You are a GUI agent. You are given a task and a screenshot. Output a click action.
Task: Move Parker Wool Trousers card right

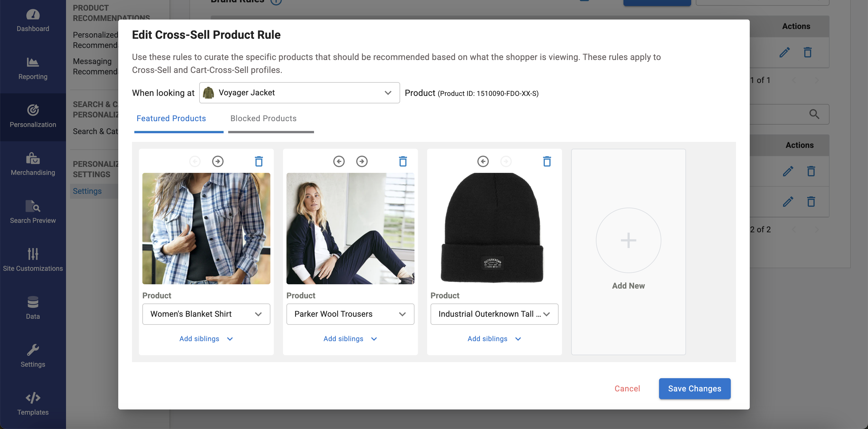tap(362, 161)
